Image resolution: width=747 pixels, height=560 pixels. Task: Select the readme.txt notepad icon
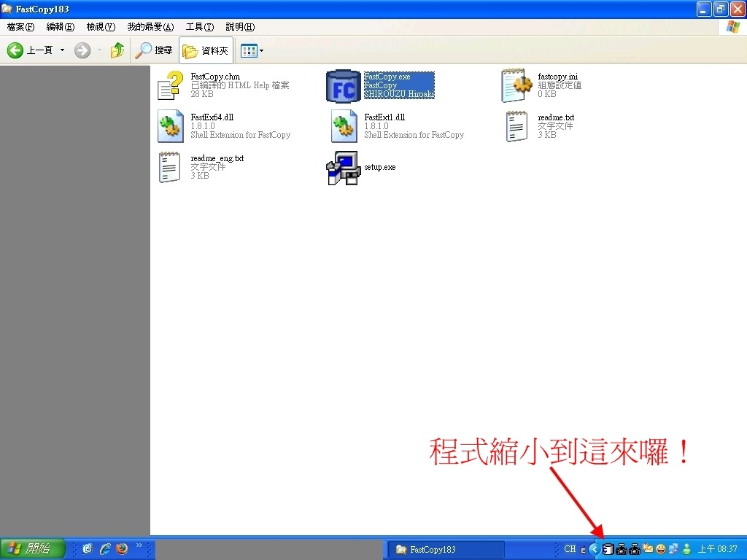[516, 126]
